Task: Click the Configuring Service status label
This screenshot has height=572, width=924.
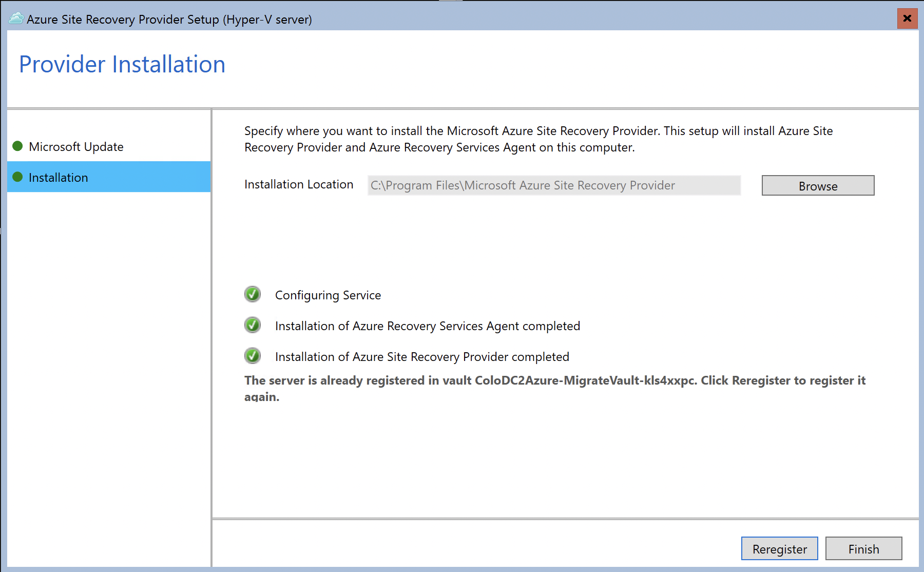Action: 328,295
